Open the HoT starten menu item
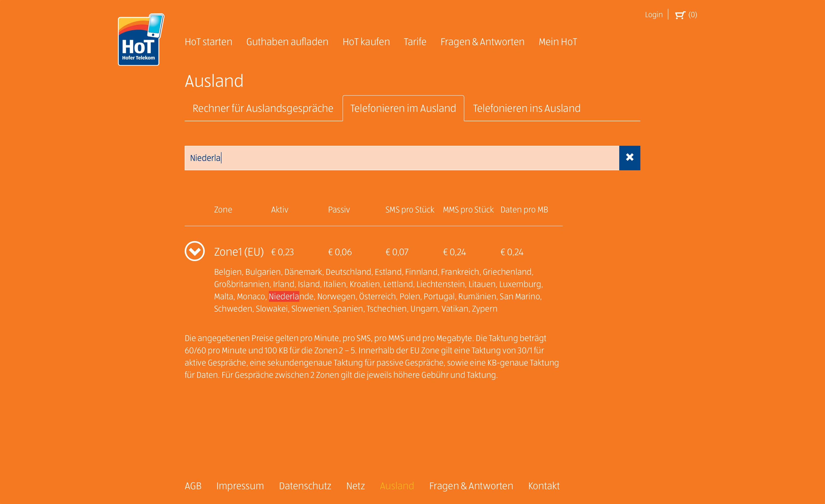Image resolution: width=825 pixels, height=504 pixels. (x=208, y=42)
